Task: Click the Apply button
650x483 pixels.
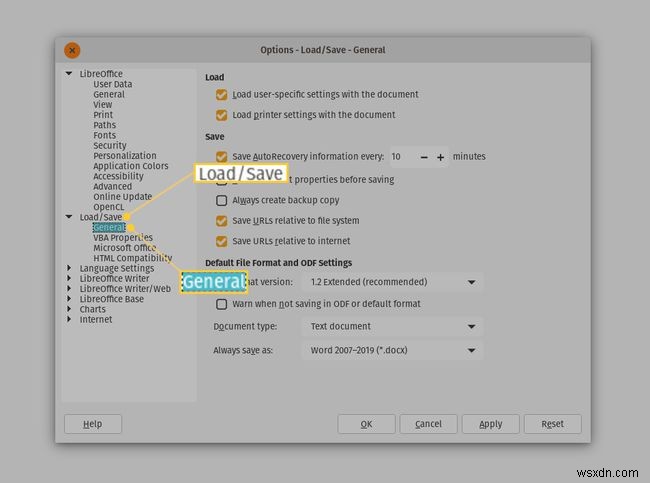Action: [490, 424]
